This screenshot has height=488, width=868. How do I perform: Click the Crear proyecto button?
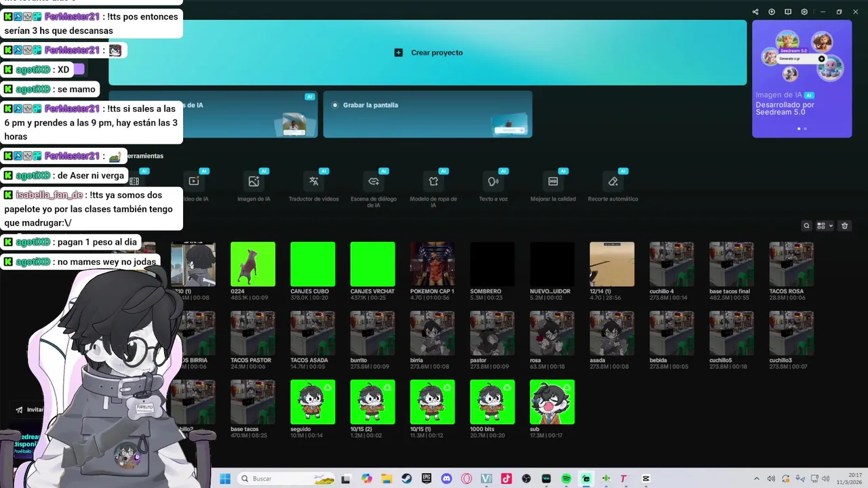(x=428, y=52)
